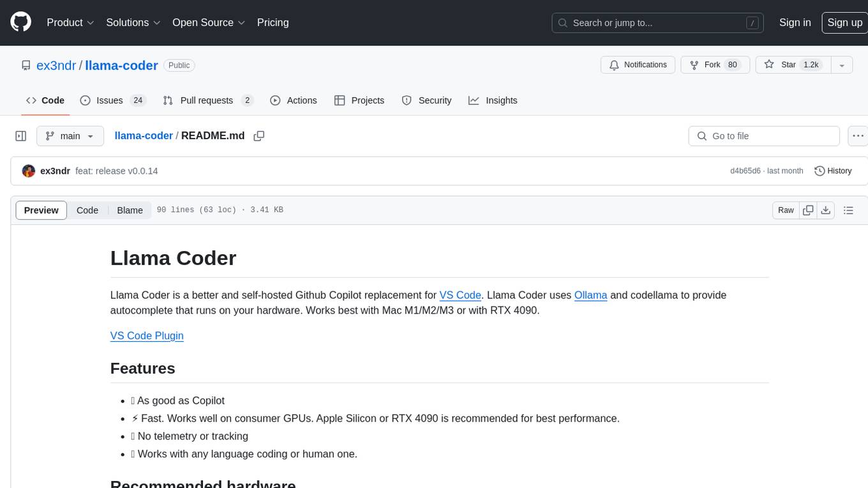Click the Issues count badge 24
Screen dimensions: 868x488
(138, 100)
